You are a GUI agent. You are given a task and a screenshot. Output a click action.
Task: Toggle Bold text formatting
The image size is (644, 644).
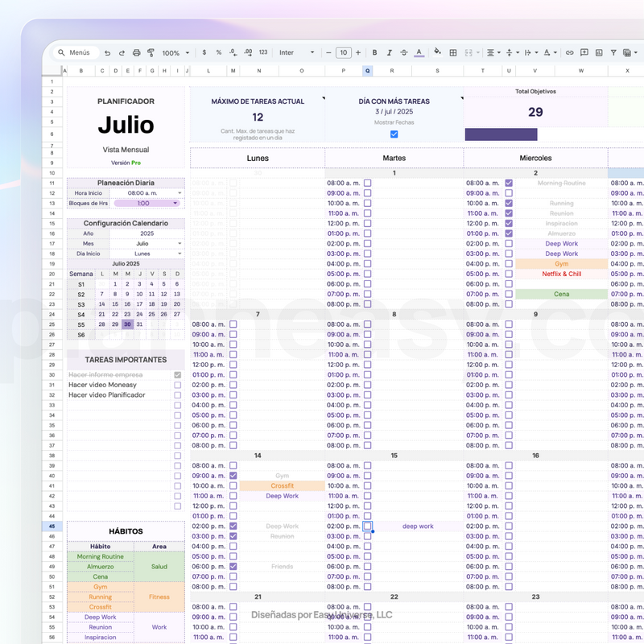(x=374, y=53)
